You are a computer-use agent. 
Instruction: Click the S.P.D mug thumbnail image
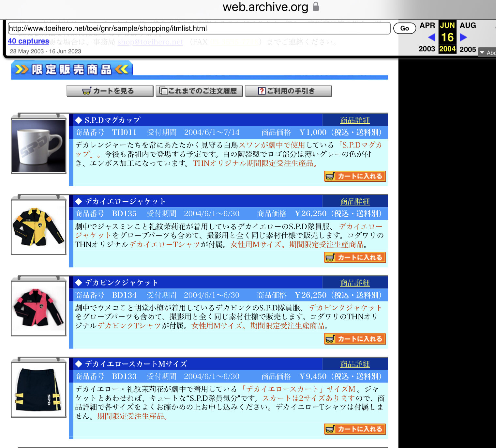(38, 146)
